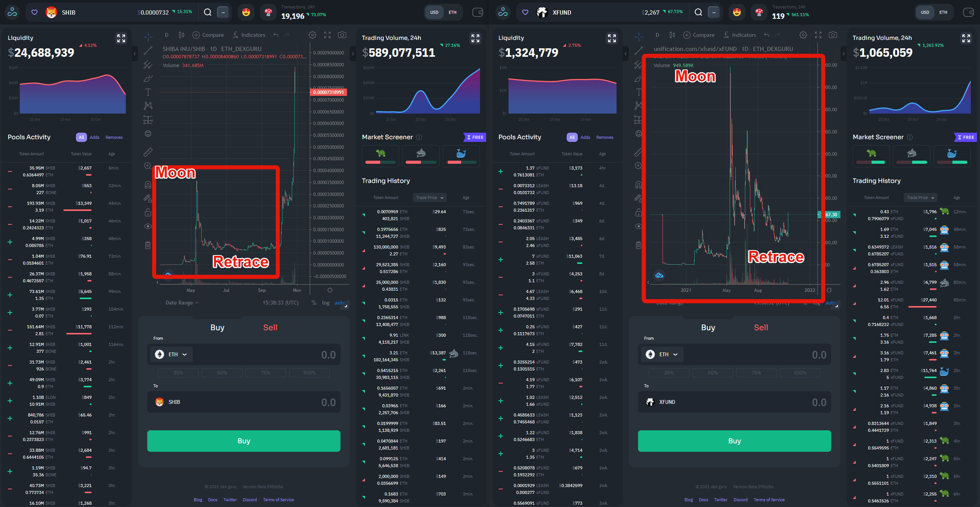Favorite XFUND with the heart icon
The image size is (980, 507).
click(525, 12)
